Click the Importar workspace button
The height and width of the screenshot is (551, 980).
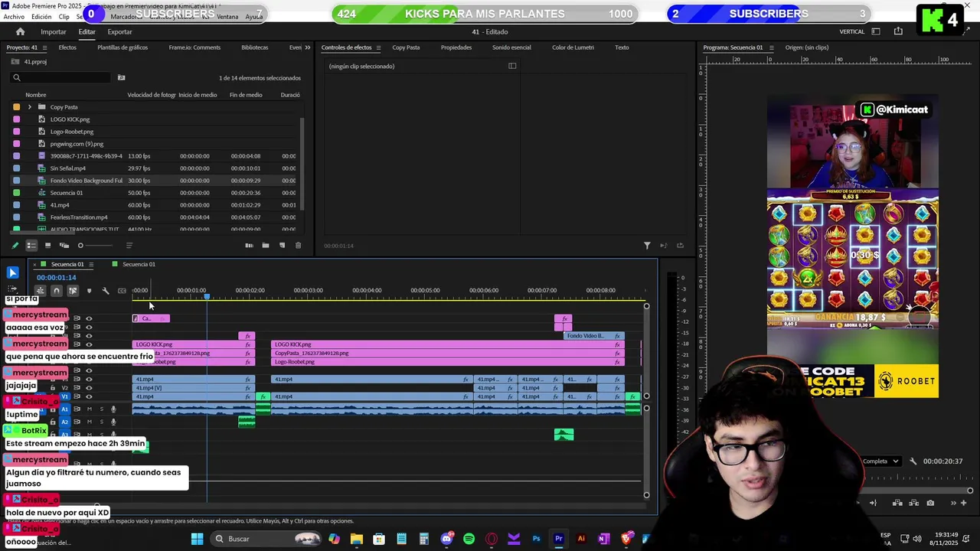click(54, 31)
